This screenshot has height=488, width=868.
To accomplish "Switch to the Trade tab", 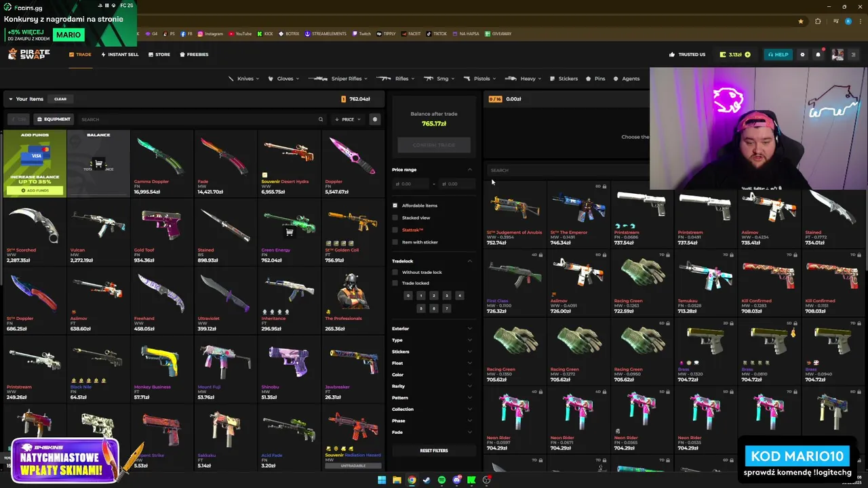I will point(80,54).
